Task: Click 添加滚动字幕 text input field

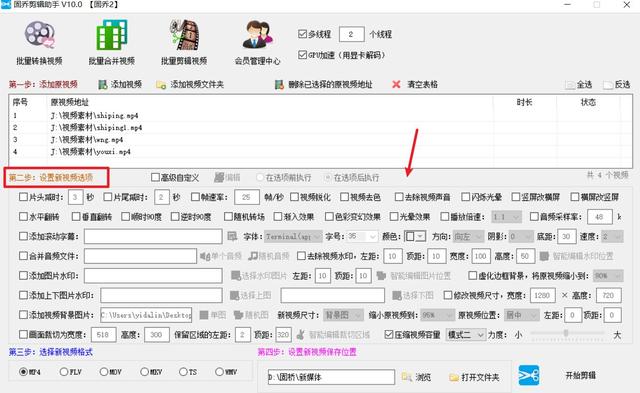Action: coord(153,236)
